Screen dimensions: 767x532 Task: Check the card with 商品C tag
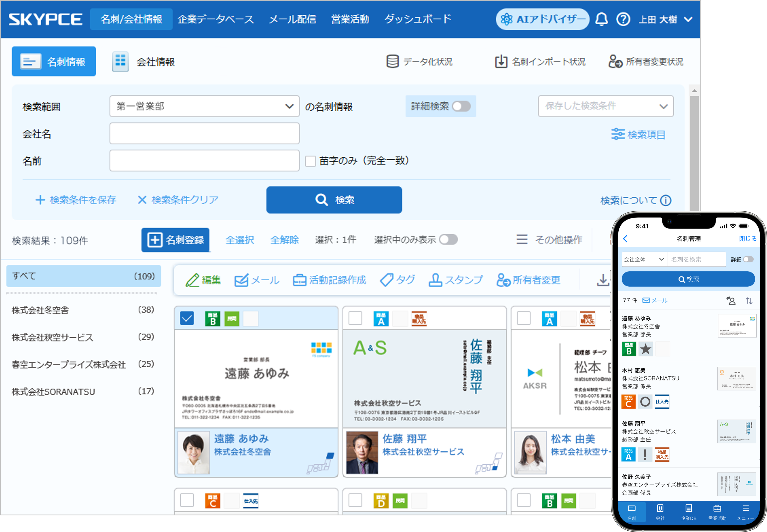pos(187,500)
